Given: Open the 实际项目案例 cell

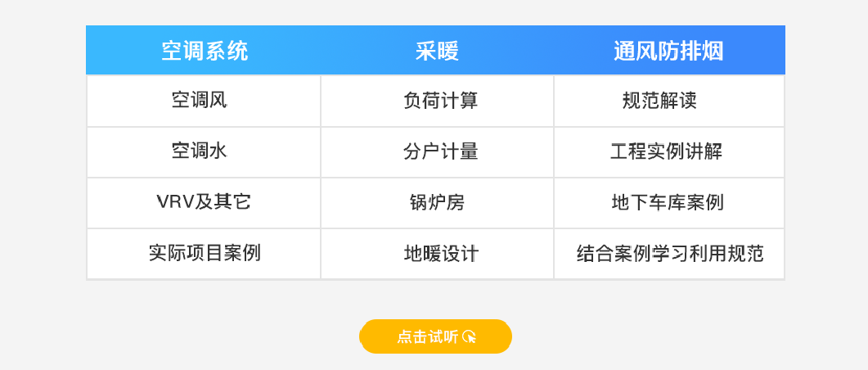Looking at the screenshot, I should pyautogui.click(x=204, y=254).
